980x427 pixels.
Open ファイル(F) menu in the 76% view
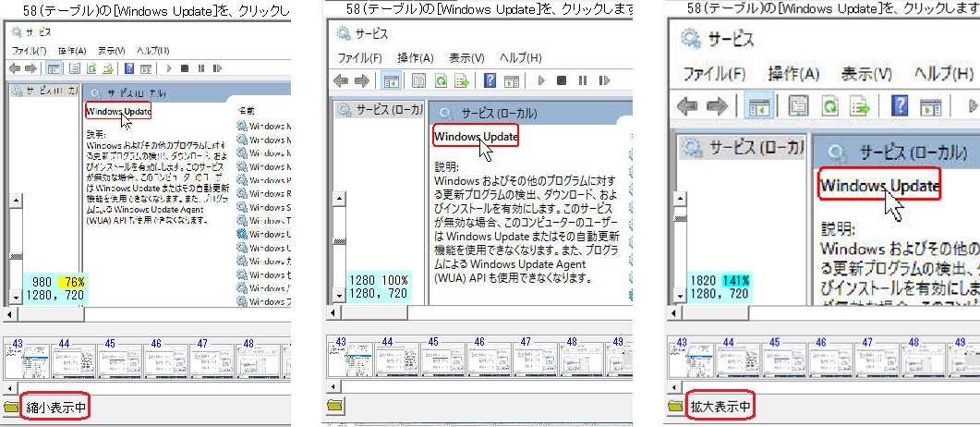pos(29,51)
